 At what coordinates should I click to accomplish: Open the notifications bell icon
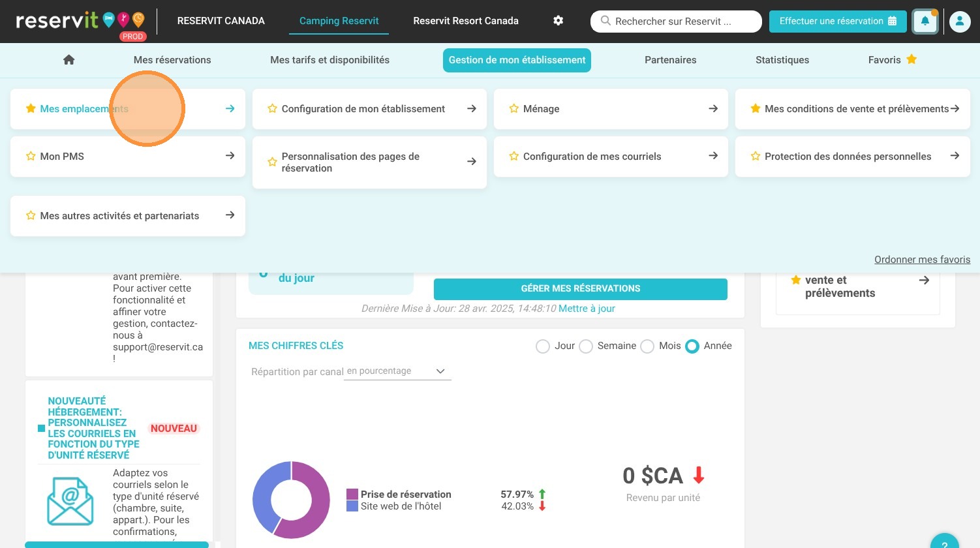pos(925,21)
